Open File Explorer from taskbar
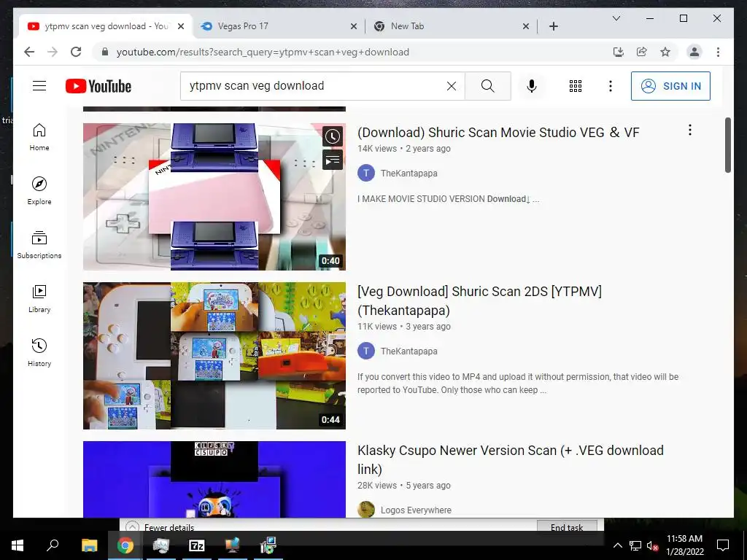Image resolution: width=747 pixels, height=560 pixels. [x=89, y=545]
